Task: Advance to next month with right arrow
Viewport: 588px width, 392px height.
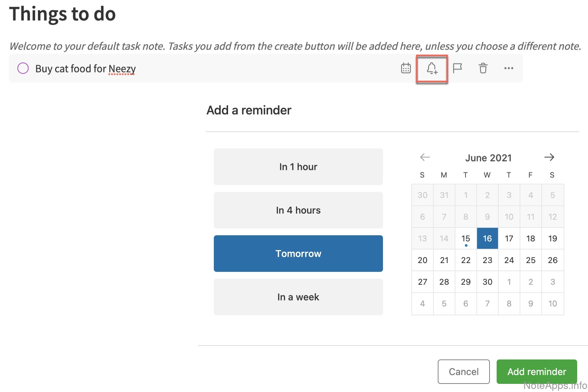Action: point(549,157)
